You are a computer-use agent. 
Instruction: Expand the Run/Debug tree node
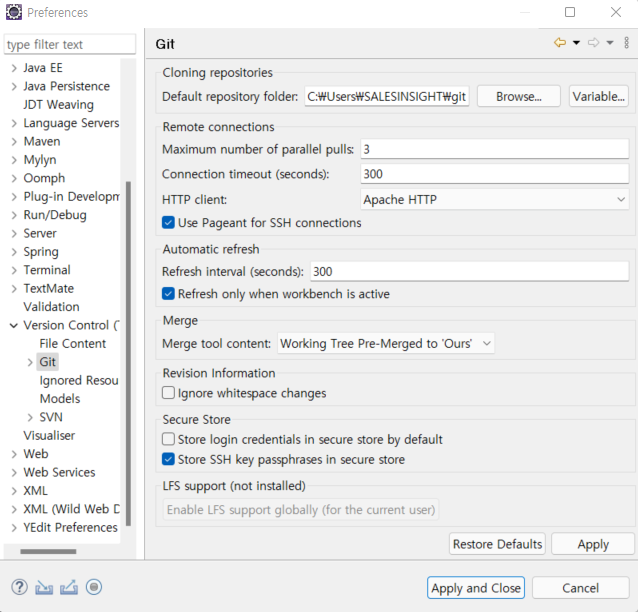[14, 215]
